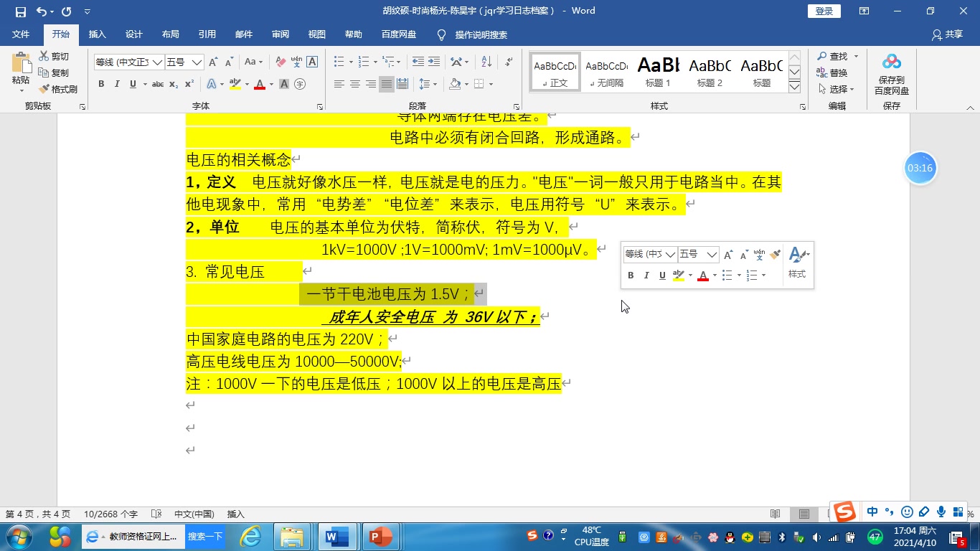The width and height of the screenshot is (980, 551).
Task: Open the ribbon font size dropdown 五号
Action: 197,62
